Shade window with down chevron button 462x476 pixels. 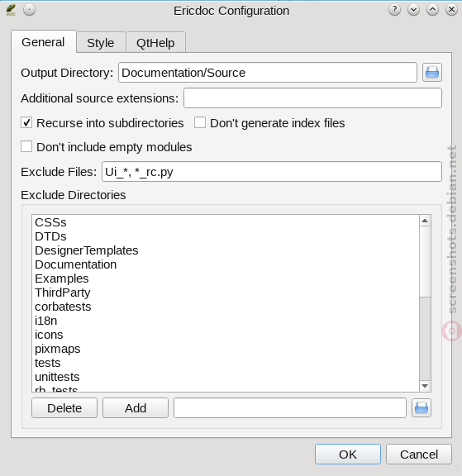413,10
